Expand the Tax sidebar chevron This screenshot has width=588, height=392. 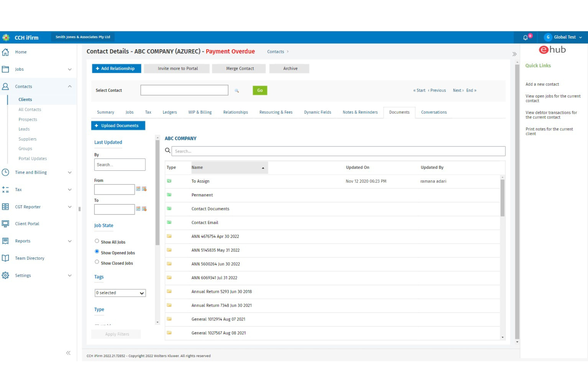coord(70,189)
